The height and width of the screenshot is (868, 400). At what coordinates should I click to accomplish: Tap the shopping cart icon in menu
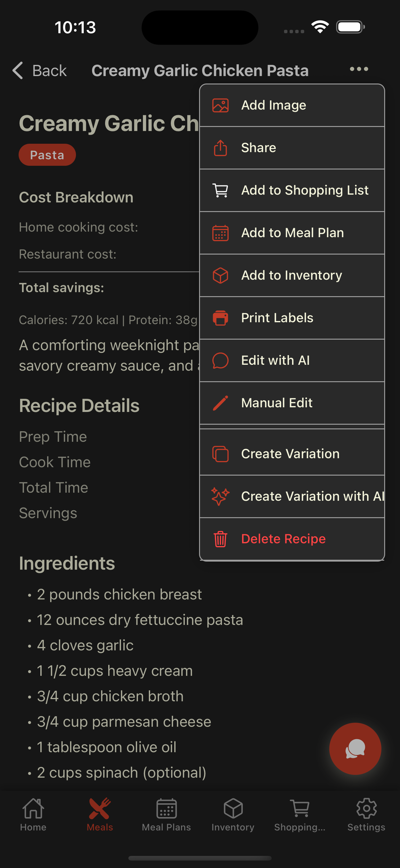[220, 190]
